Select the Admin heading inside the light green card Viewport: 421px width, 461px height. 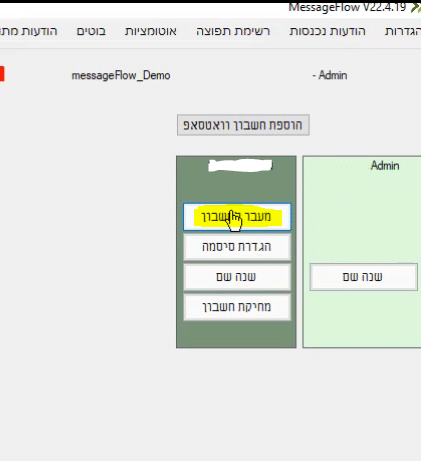click(x=385, y=166)
